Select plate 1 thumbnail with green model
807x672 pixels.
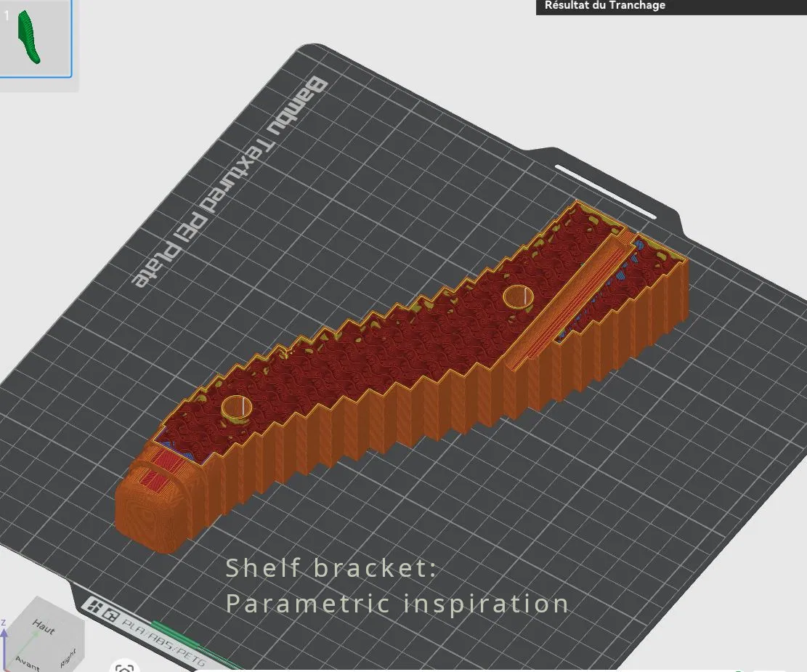[x=35, y=38]
